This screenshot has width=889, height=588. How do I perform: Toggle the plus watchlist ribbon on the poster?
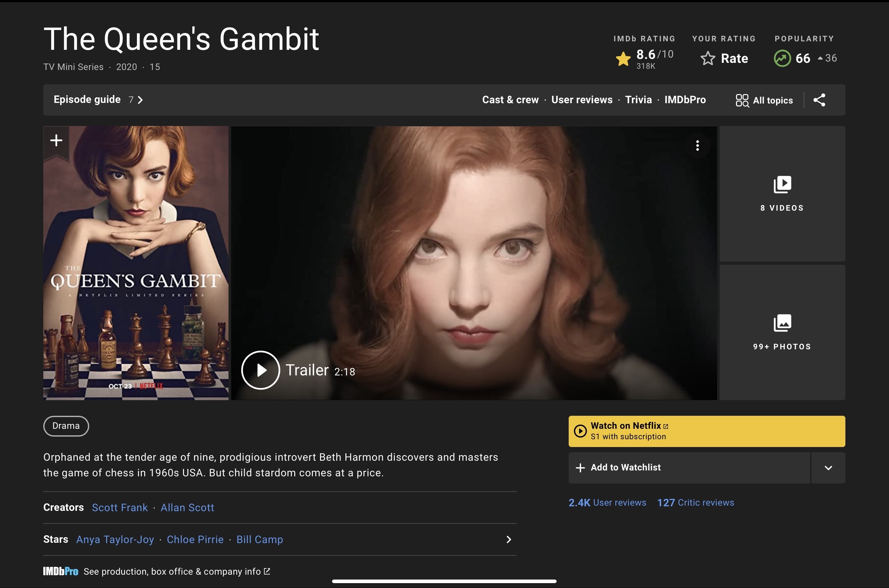(56, 141)
